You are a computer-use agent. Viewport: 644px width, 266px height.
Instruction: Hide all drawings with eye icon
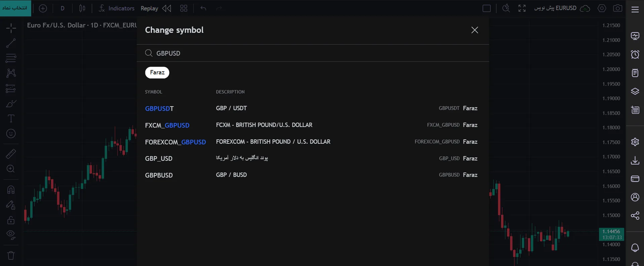pos(11,235)
